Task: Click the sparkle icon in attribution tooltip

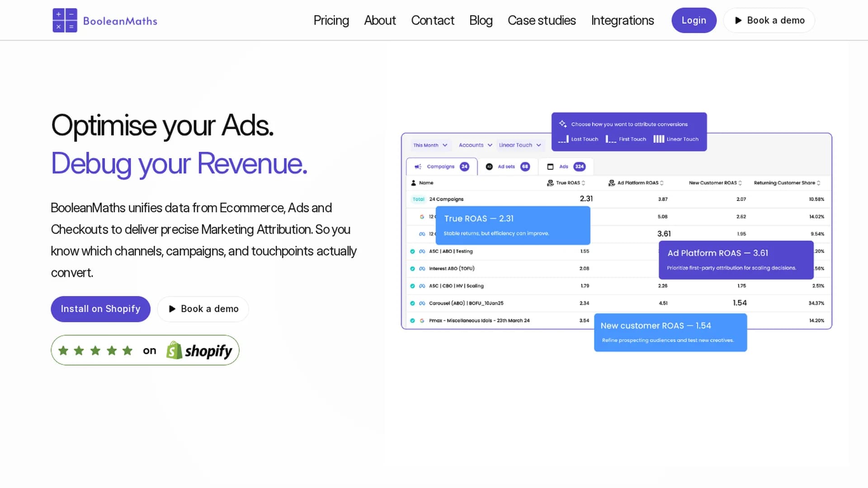Action: 563,124
